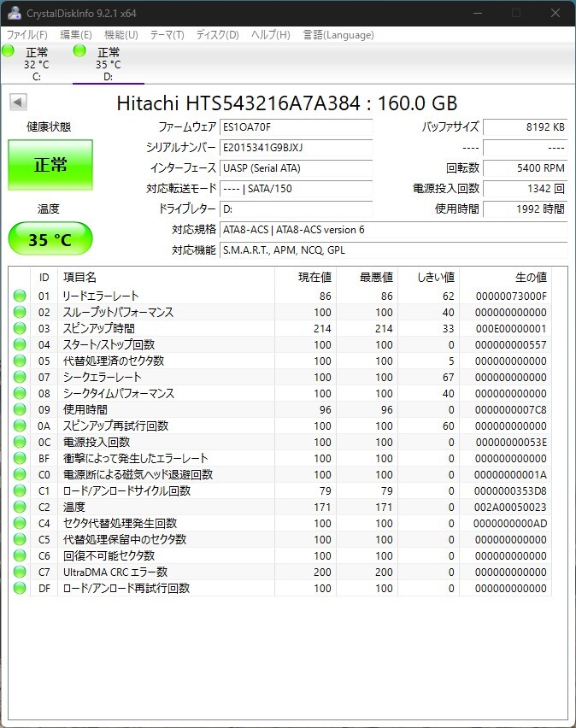This screenshot has height=728, width=576.
Task: Click status dot of row 0A スピンアップ再試行回数
Action: pos(20,426)
